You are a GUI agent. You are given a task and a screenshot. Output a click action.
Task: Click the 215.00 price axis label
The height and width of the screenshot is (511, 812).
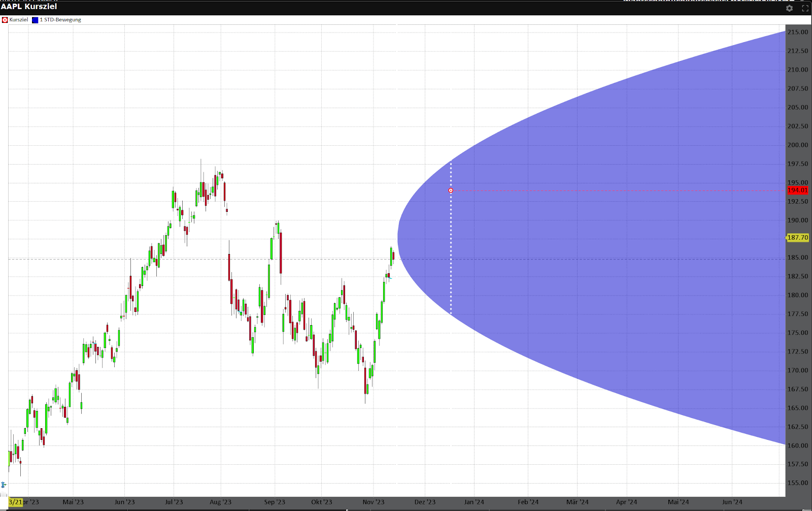click(x=797, y=32)
